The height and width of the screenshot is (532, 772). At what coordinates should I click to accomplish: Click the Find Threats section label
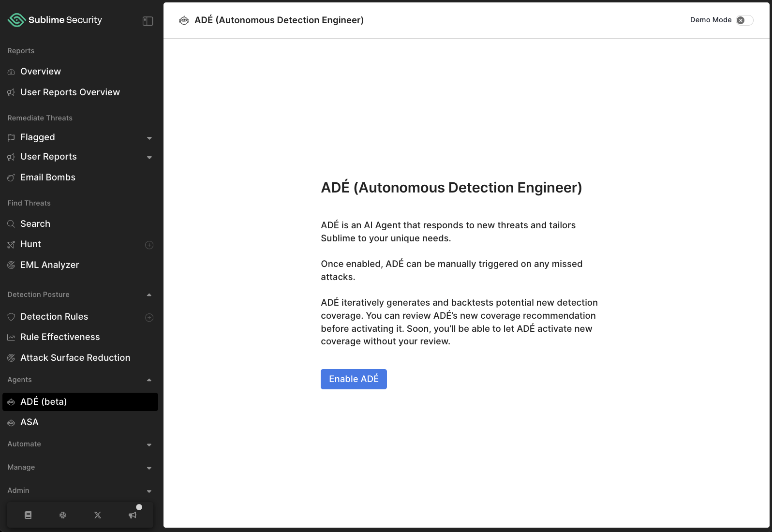point(29,203)
